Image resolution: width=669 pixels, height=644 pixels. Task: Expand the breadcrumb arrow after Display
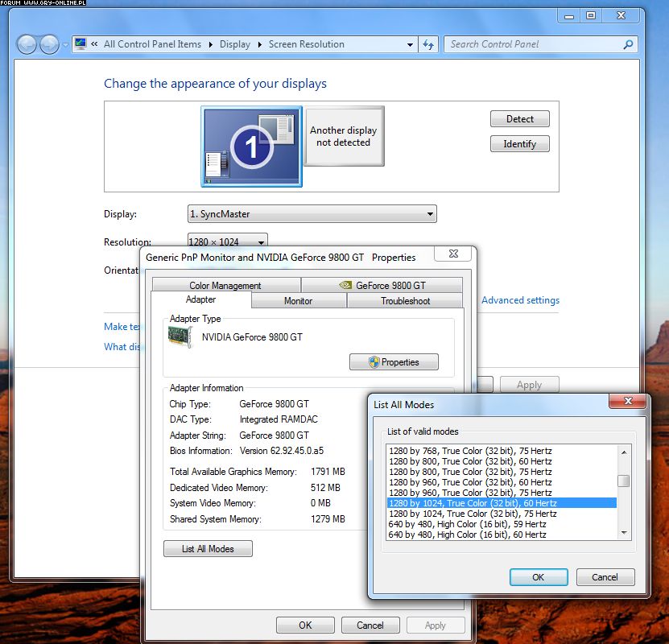pos(259,44)
